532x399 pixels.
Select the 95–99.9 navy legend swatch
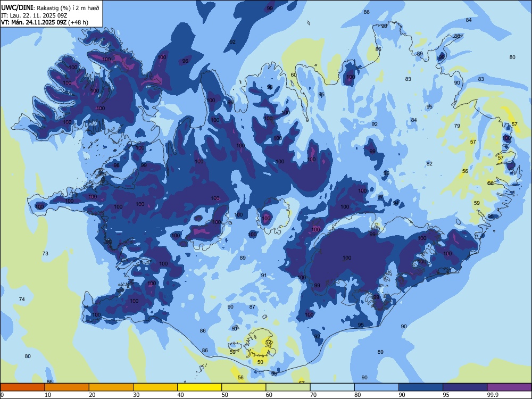point(465,387)
